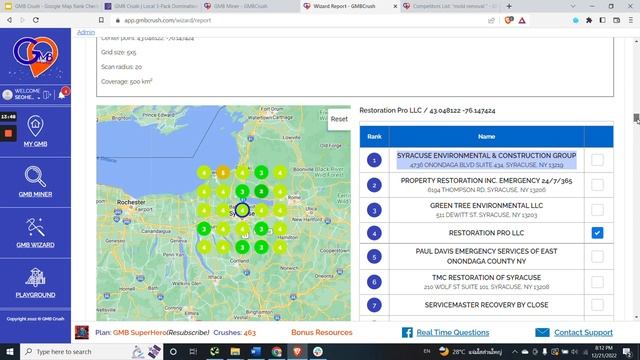The image size is (640, 360).
Task: Select rank 1 Syracuse Environmental row name
Action: click(x=487, y=160)
